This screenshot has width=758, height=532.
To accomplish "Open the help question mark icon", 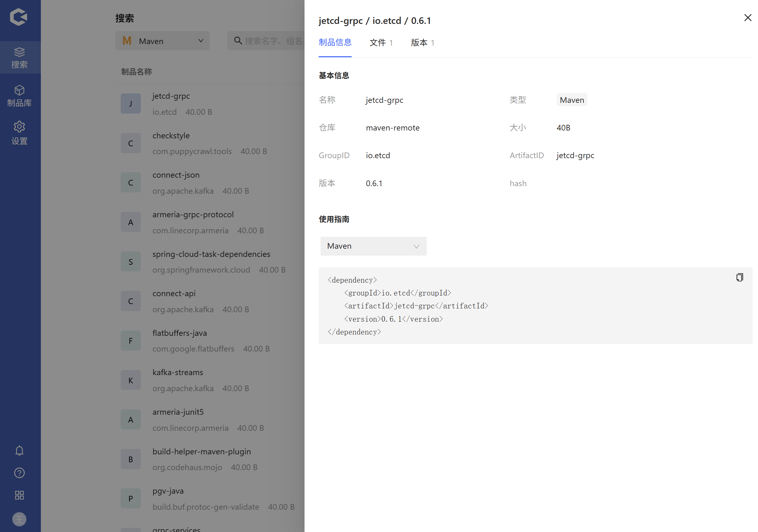I will pos(19,473).
